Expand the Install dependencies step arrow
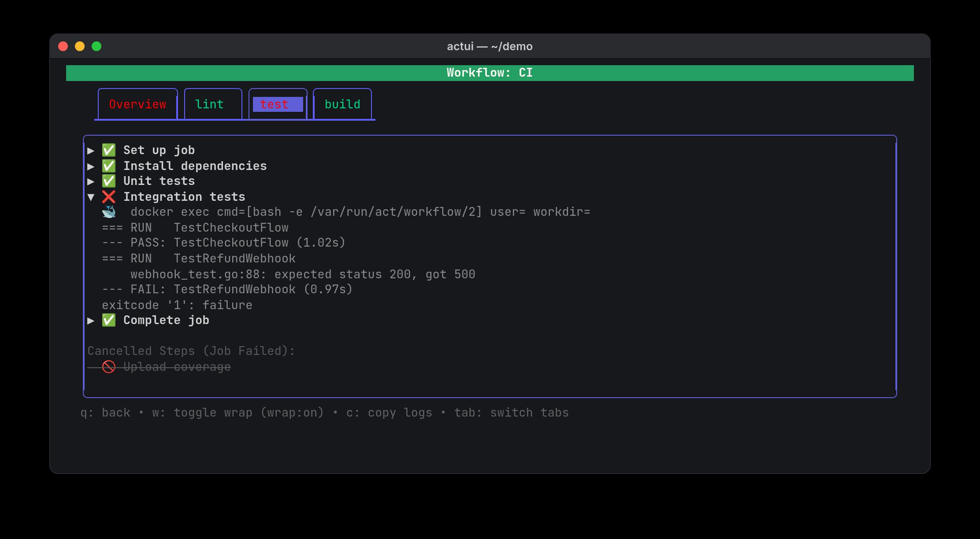The width and height of the screenshot is (980, 539). tap(91, 166)
